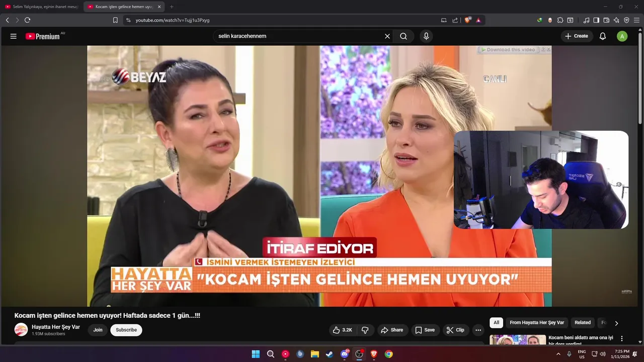The width and height of the screenshot is (644, 362).
Task: Open the account avatar menu
Action: (x=622, y=36)
